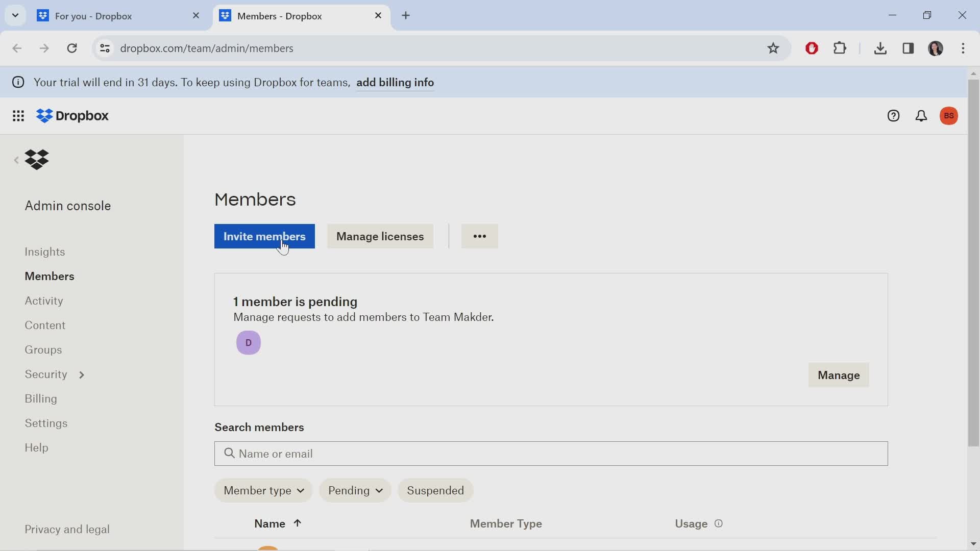
Task: Open the Activity section
Action: 44,300
